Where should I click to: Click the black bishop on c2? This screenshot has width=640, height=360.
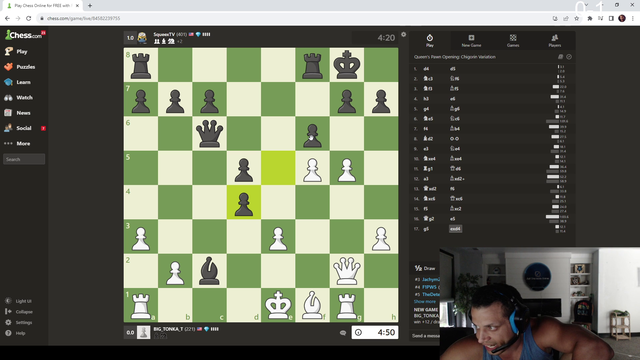[209, 271]
